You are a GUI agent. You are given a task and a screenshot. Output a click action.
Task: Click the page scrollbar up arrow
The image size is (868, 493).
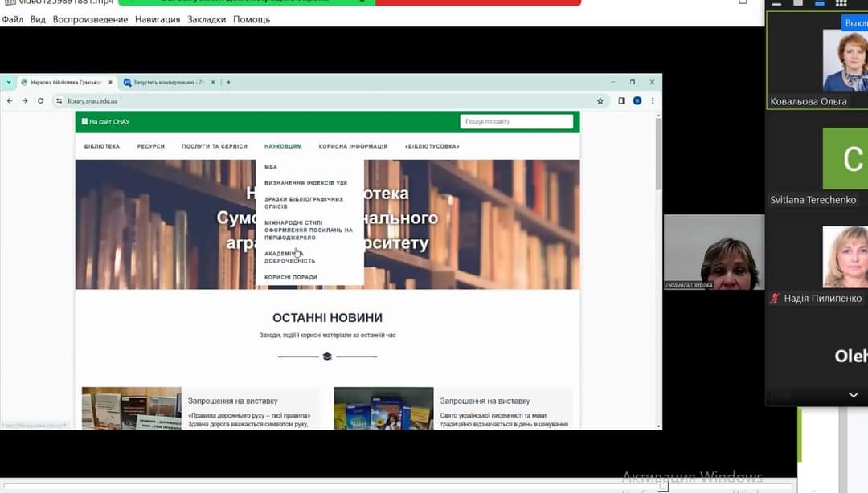[659, 115]
